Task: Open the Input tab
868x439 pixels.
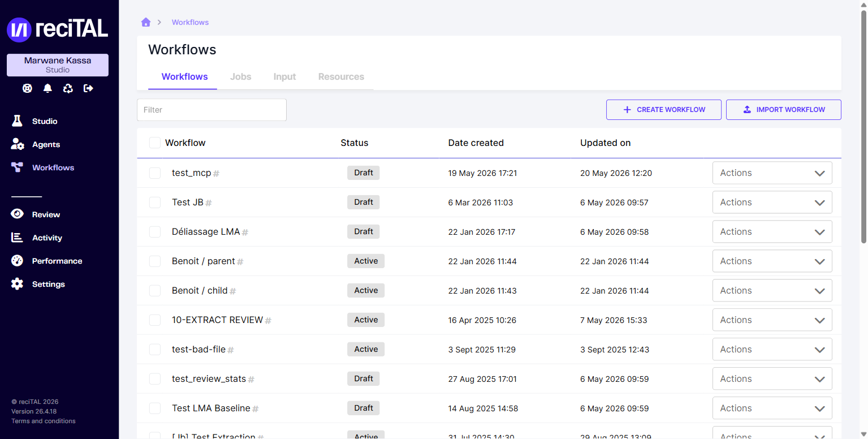Action: coord(284,77)
